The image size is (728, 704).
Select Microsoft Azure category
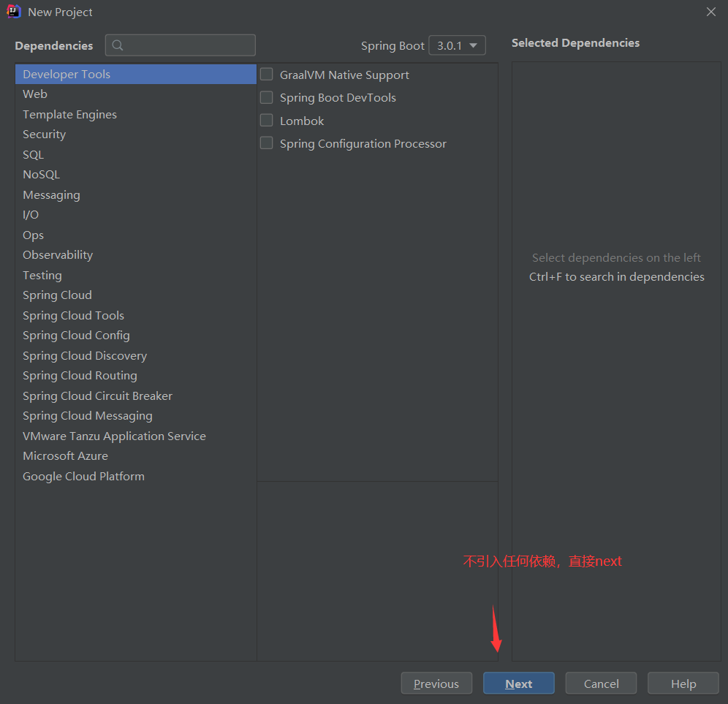pos(135,456)
